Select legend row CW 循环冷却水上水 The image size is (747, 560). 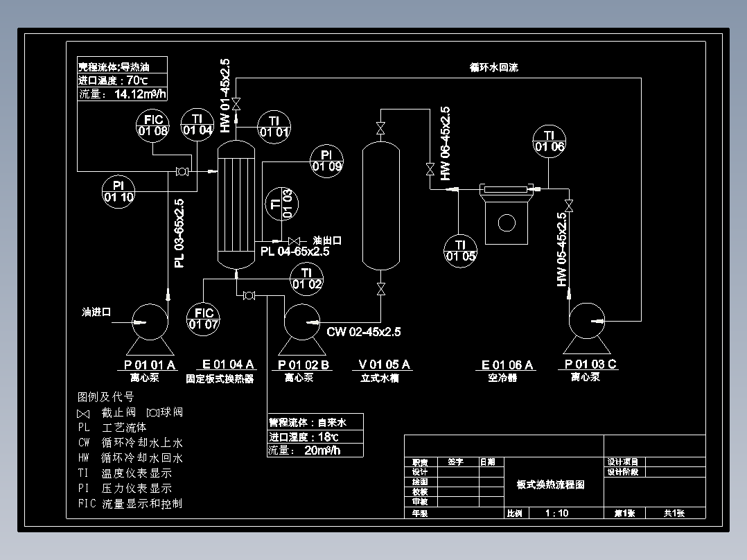[x=130, y=443]
